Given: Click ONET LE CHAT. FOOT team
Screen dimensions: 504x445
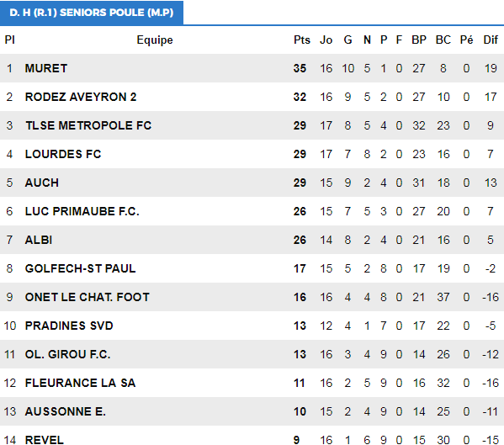Looking at the screenshot, I should coord(88,297).
